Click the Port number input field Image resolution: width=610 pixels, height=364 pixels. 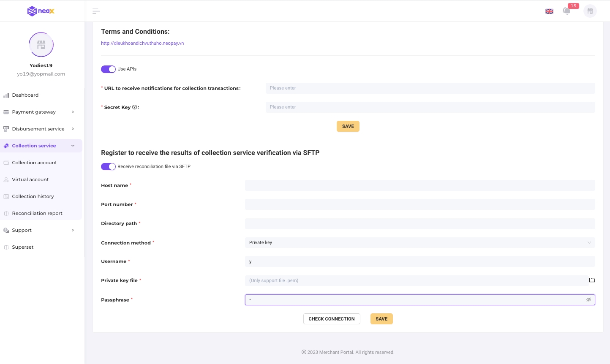click(419, 204)
